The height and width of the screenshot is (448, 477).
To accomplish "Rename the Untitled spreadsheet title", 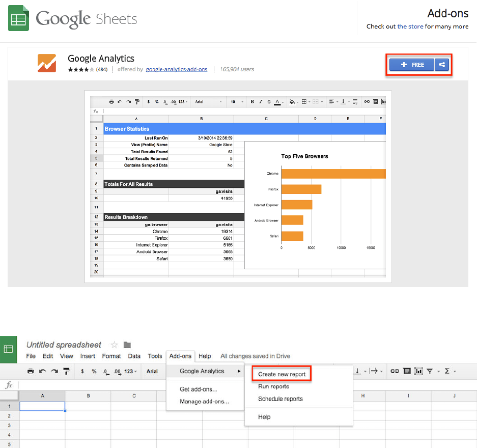I will click(x=64, y=345).
